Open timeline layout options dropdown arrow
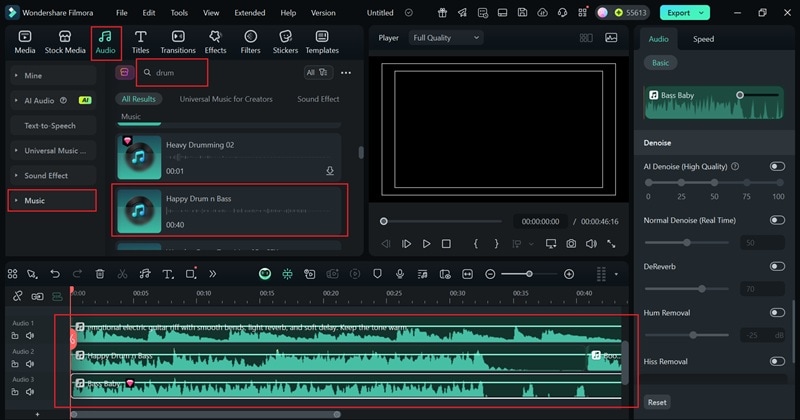800x420 pixels. point(616,275)
